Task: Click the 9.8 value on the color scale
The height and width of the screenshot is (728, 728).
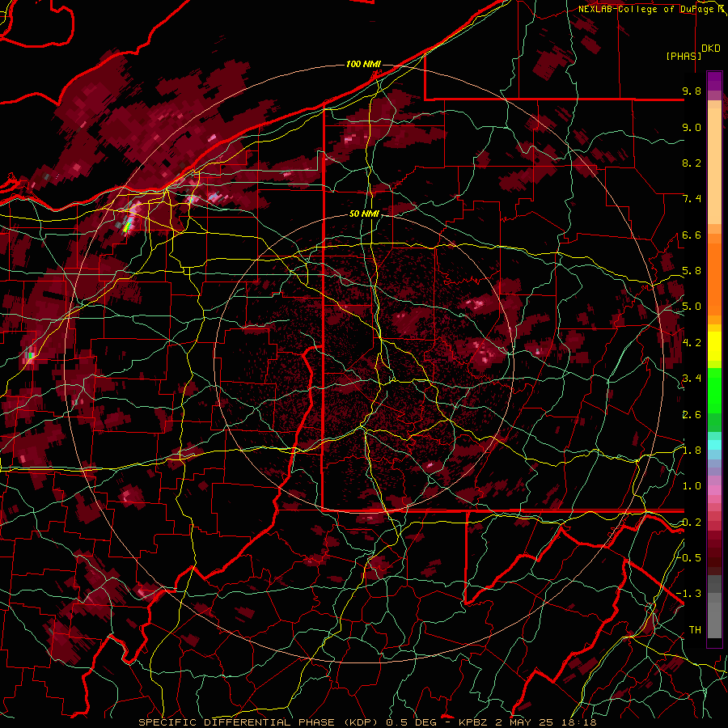Action: 692,91
